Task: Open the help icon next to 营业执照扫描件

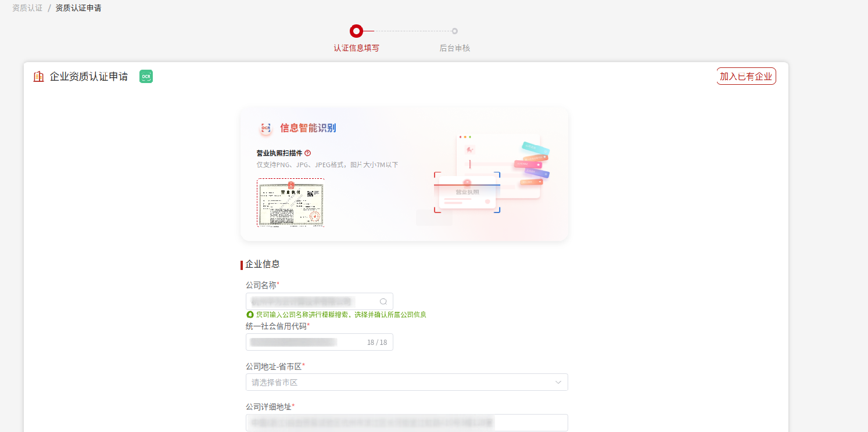Action: [307, 153]
